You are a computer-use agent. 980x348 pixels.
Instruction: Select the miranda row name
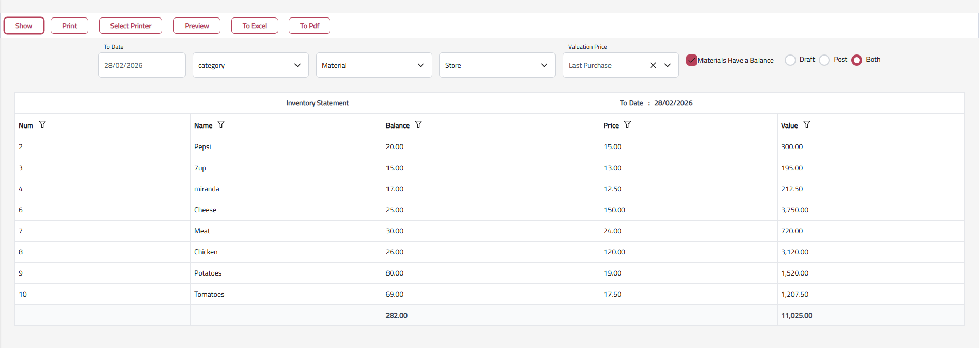coord(207,189)
